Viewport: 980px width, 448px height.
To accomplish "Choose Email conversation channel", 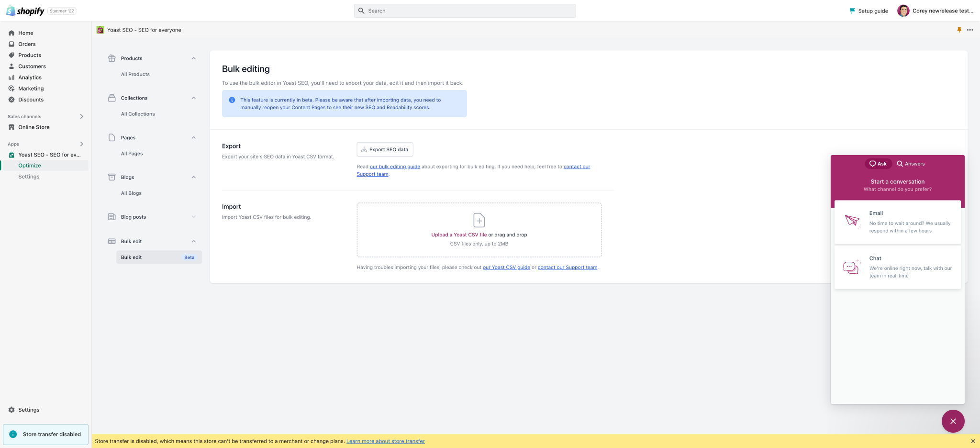I will tap(898, 222).
